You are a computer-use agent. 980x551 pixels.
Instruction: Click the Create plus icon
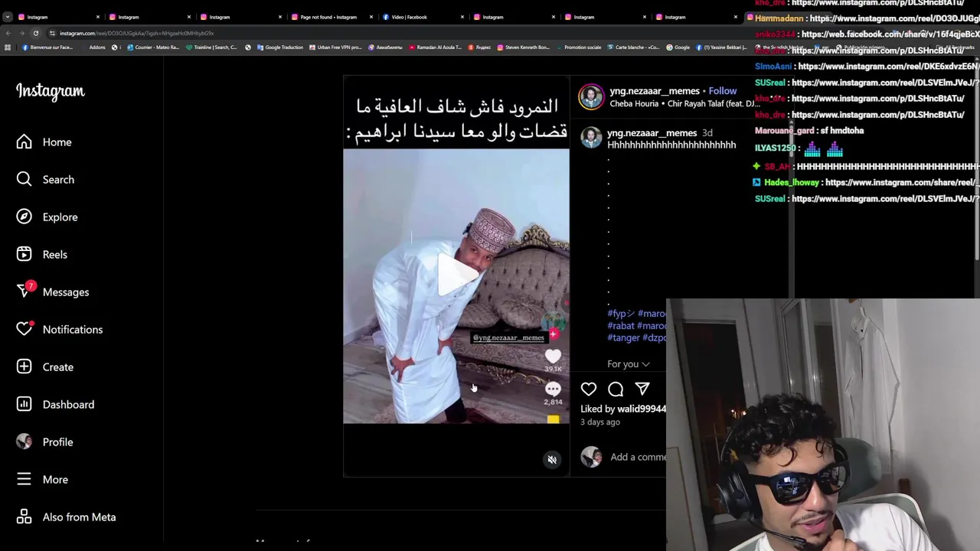24,367
